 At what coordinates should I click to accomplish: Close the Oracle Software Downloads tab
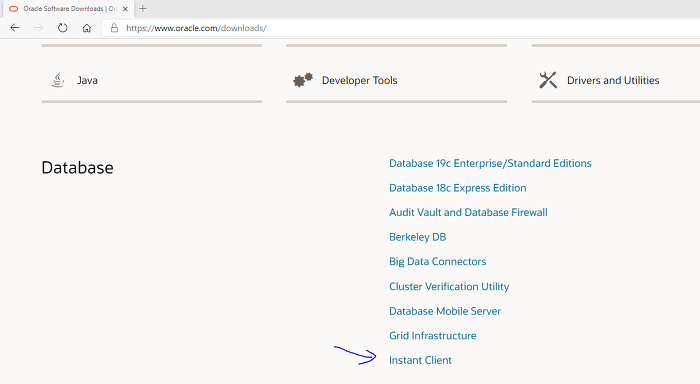pyautogui.click(x=125, y=8)
